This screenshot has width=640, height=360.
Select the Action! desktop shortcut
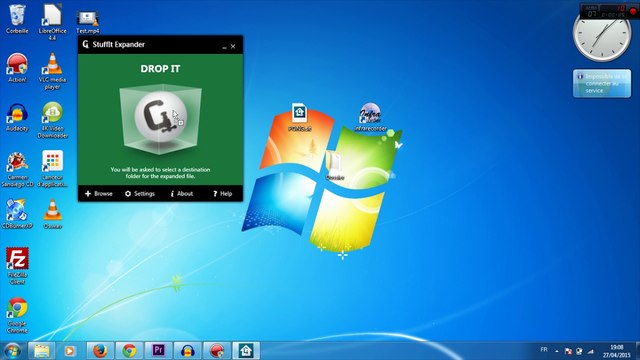(17, 68)
